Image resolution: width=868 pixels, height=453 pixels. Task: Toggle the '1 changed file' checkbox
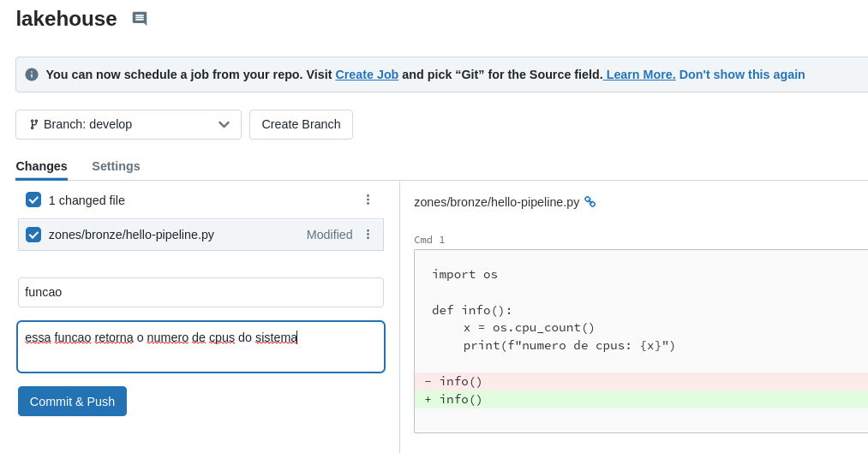(x=33, y=200)
